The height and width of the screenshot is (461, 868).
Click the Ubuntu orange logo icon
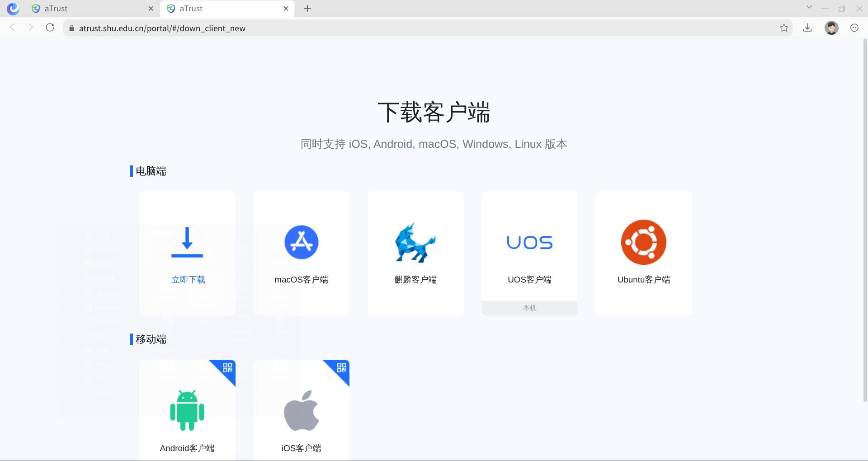point(643,242)
